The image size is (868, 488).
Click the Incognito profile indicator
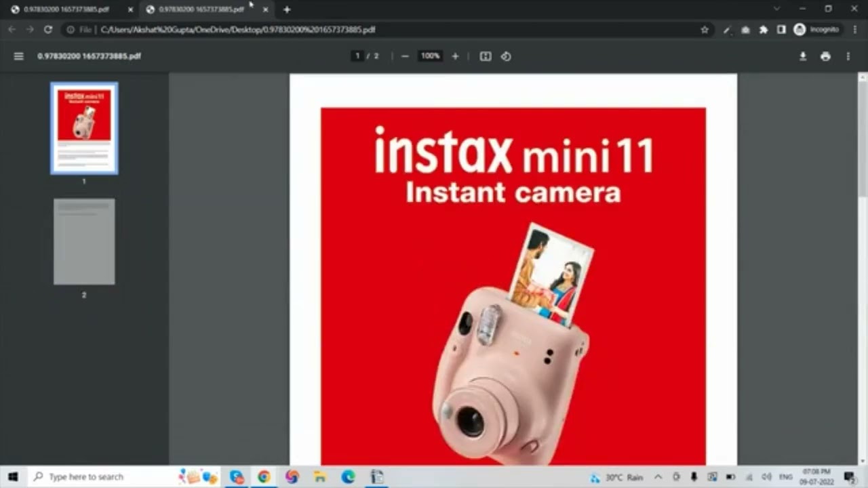816,30
